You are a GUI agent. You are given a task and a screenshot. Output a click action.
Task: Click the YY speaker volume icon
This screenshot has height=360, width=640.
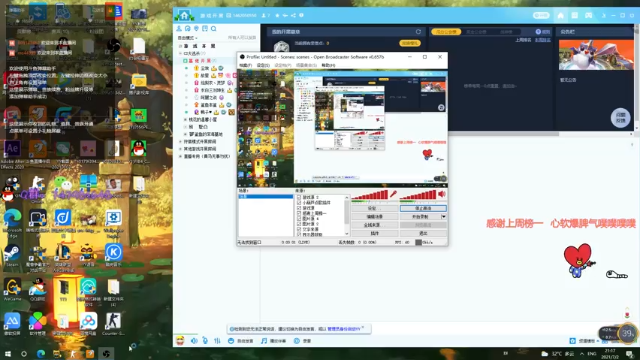point(194,340)
